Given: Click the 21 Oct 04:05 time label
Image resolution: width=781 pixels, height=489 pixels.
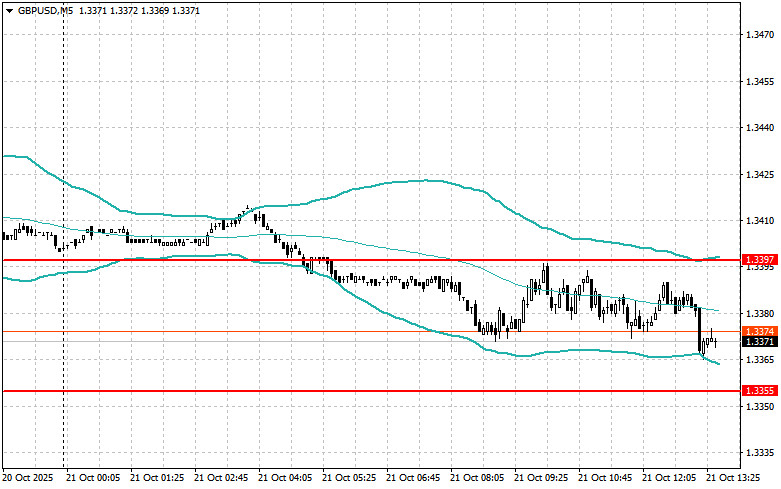Looking at the screenshot, I should [285, 478].
